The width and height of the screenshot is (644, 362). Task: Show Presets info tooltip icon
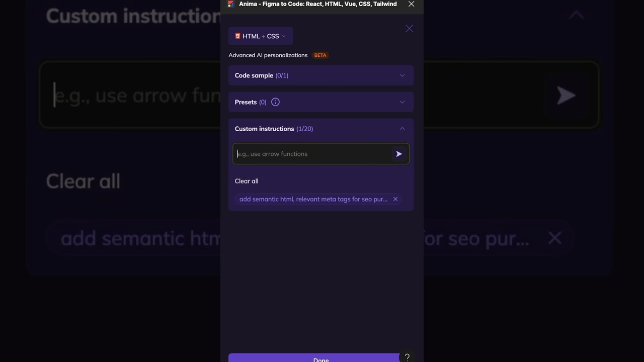click(275, 102)
